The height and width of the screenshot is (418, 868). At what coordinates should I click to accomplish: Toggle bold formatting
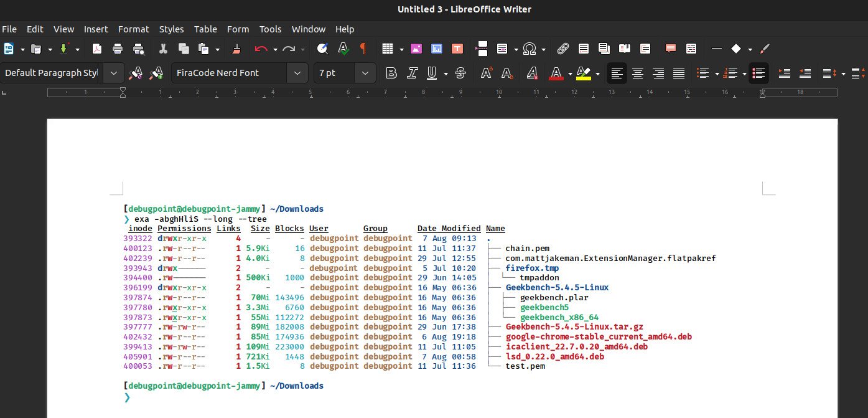(x=391, y=73)
